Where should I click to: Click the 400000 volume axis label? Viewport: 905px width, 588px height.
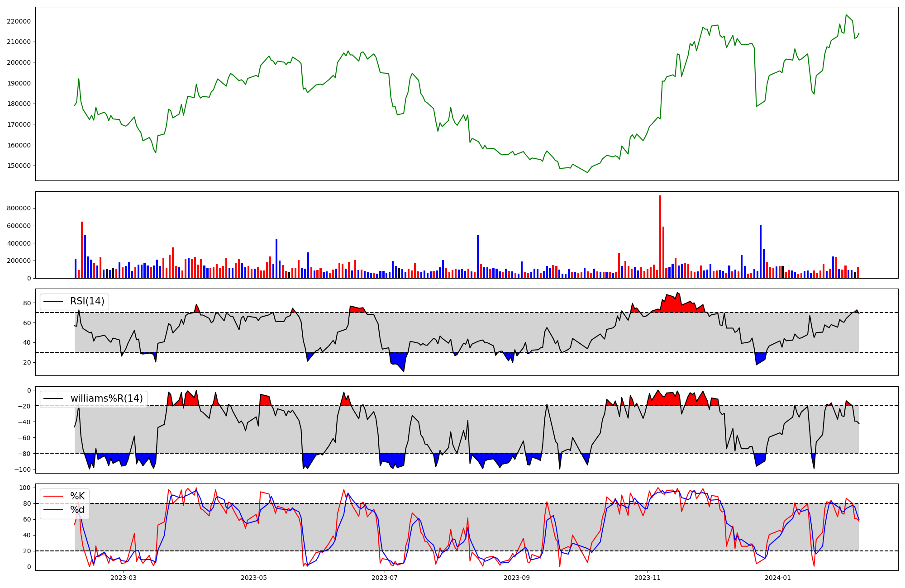pyautogui.click(x=19, y=243)
